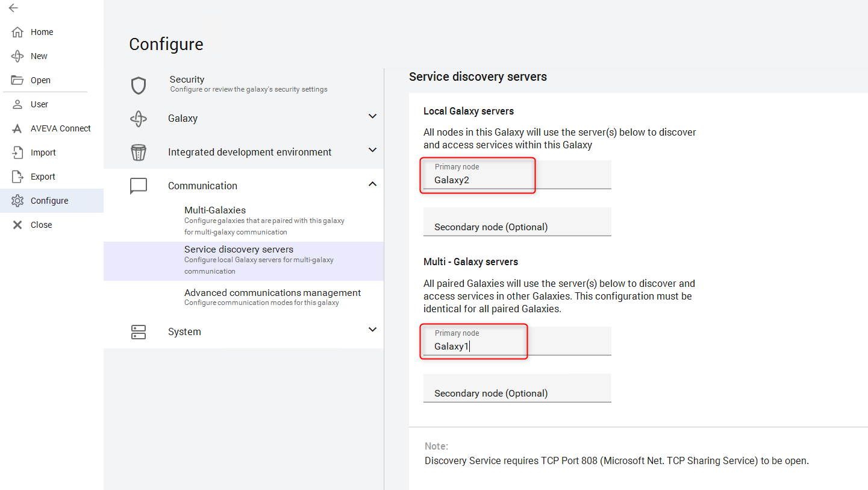Open Advanced communications management item
Viewport: 868px width, 490px height.
pos(272,293)
